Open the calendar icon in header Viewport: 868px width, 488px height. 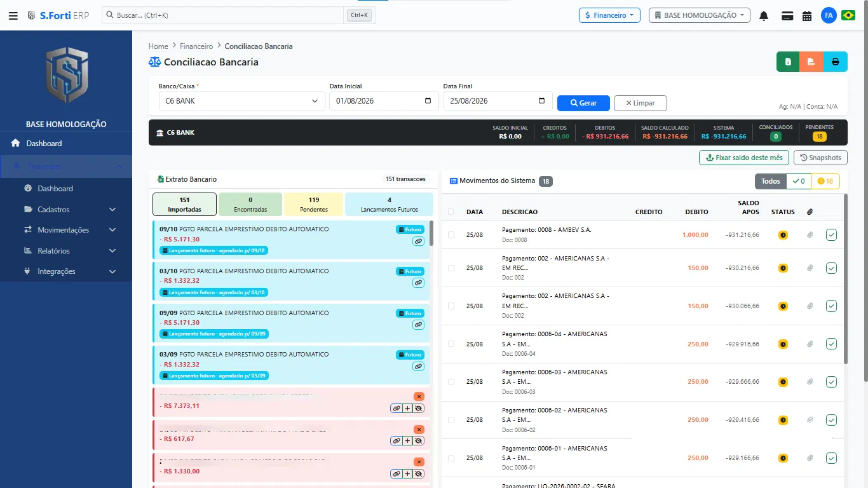pos(807,15)
